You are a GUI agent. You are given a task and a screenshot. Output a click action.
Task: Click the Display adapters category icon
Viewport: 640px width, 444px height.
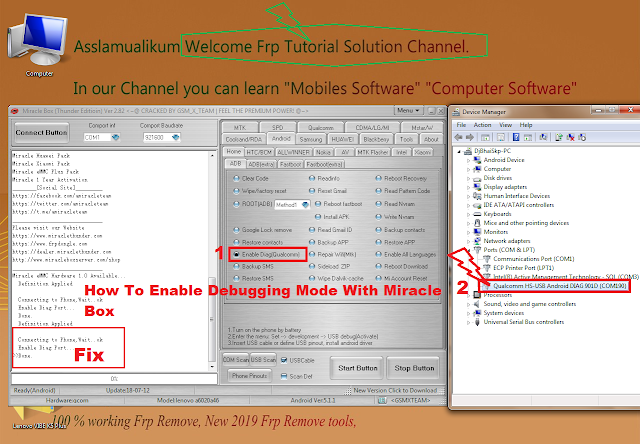(x=477, y=187)
